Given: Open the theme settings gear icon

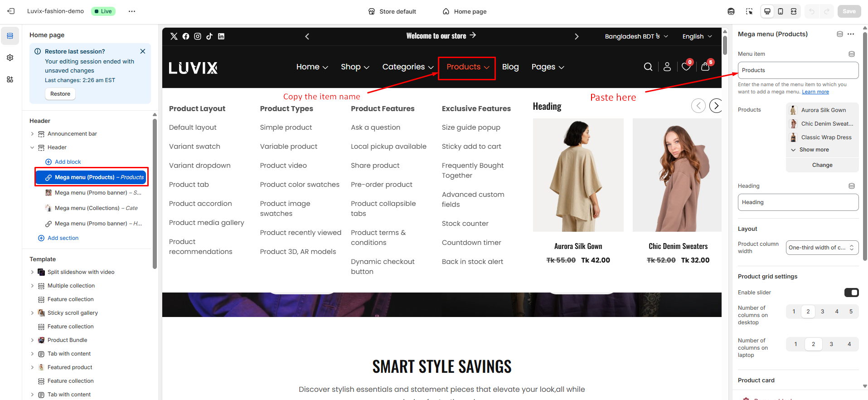Looking at the screenshot, I should (x=10, y=58).
